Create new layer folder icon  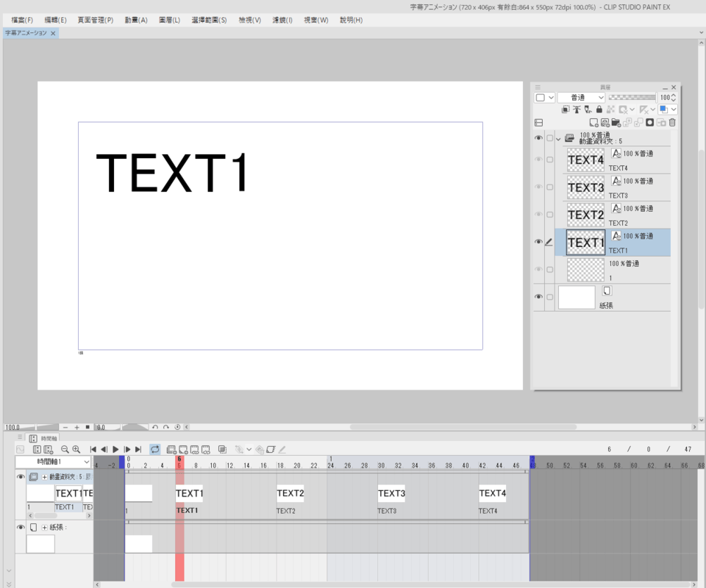click(x=616, y=122)
